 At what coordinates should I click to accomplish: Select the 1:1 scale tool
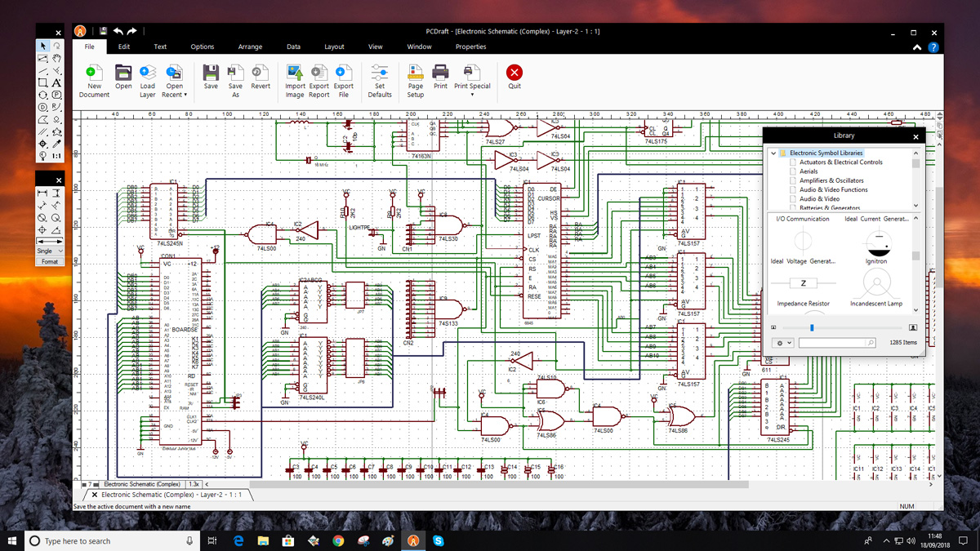pos(56,155)
